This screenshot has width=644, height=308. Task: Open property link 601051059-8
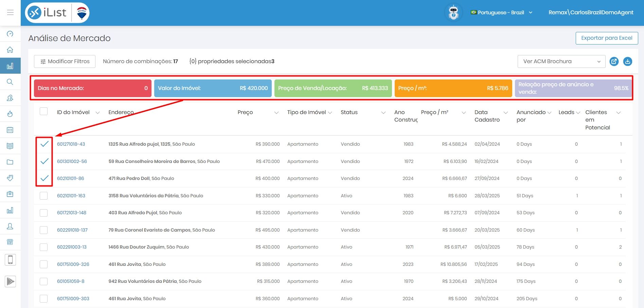coord(71,281)
